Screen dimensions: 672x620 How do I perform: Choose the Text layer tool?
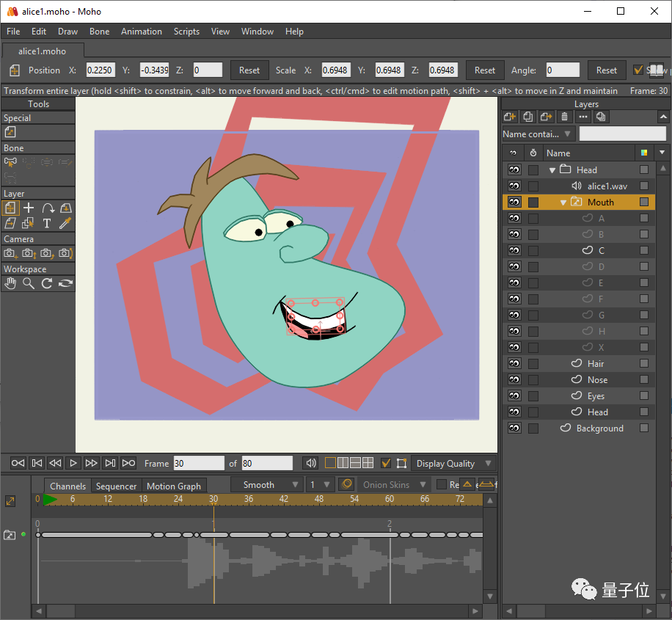pyautogui.click(x=47, y=223)
